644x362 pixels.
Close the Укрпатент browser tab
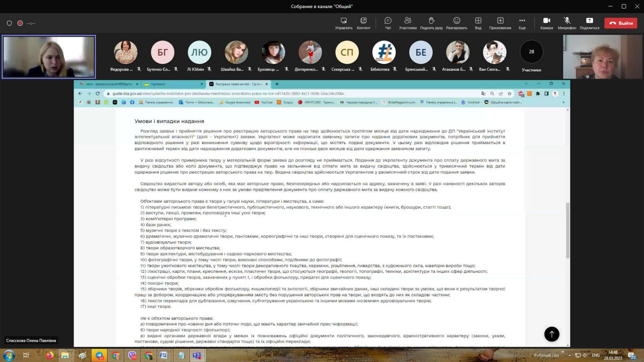(202, 84)
